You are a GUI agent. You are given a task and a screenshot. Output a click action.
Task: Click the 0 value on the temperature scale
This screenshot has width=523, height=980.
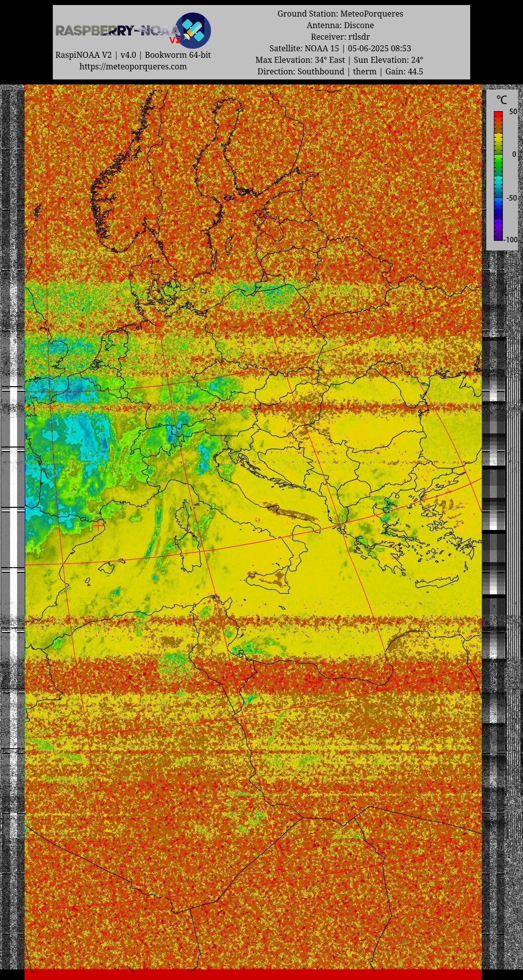[514, 154]
